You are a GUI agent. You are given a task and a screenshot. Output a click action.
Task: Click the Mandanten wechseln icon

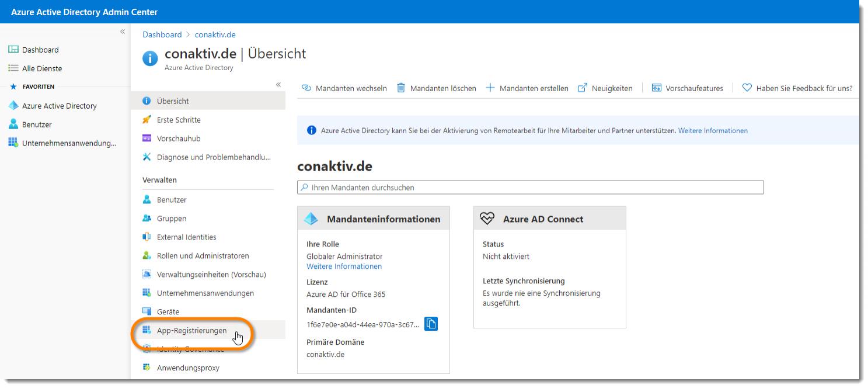pyautogui.click(x=306, y=88)
